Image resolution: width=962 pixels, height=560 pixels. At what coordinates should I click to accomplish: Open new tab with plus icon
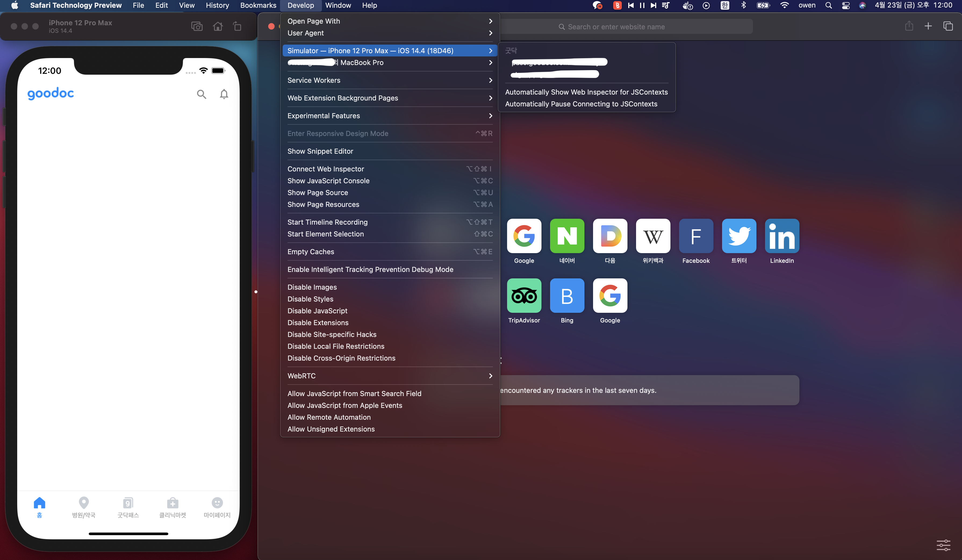point(928,26)
